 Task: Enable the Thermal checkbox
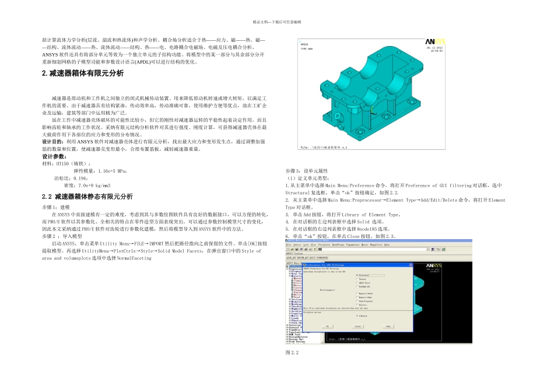click(x=357, y=279)
